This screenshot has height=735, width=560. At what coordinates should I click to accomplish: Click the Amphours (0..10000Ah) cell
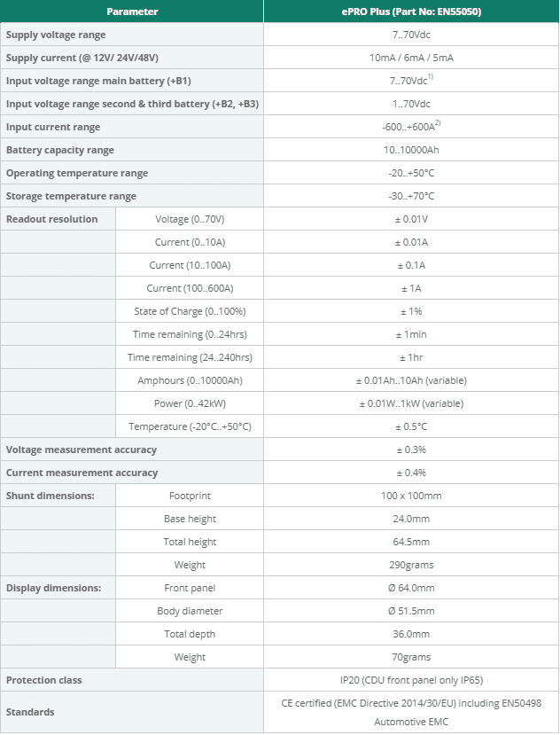(190, 380)
